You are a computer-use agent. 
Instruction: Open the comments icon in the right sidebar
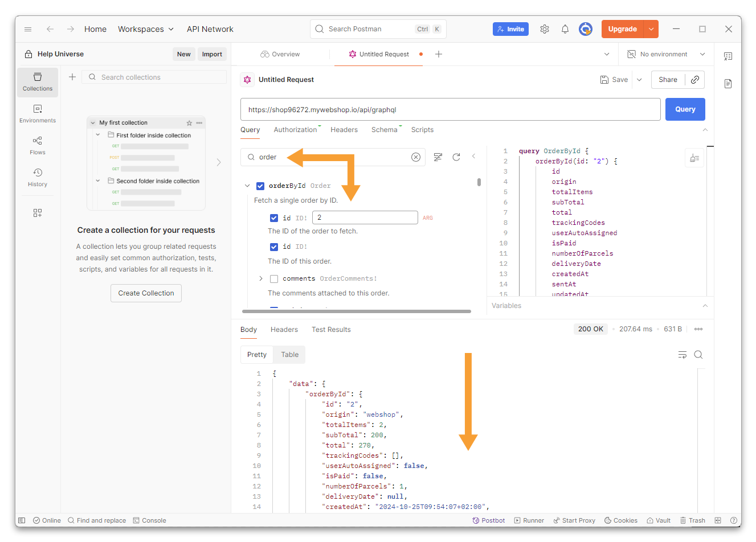click(x=728, y=56)
